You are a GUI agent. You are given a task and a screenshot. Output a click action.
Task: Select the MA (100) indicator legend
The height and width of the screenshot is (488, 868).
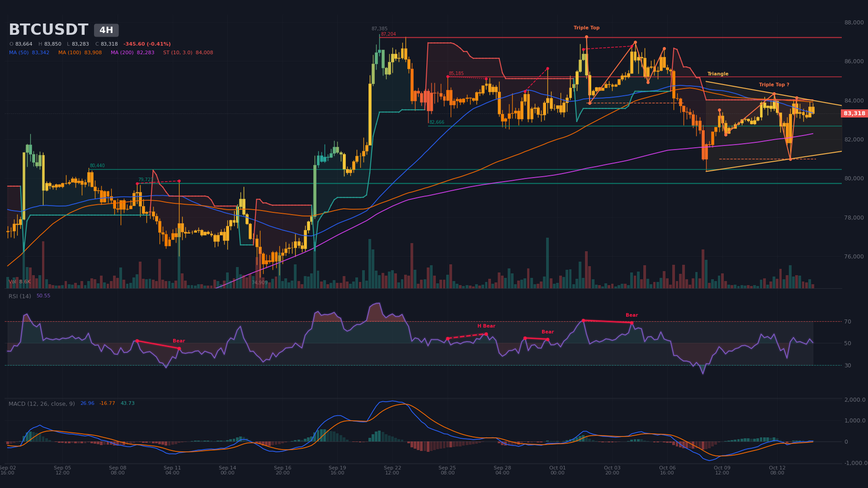(x=80, y=53)
